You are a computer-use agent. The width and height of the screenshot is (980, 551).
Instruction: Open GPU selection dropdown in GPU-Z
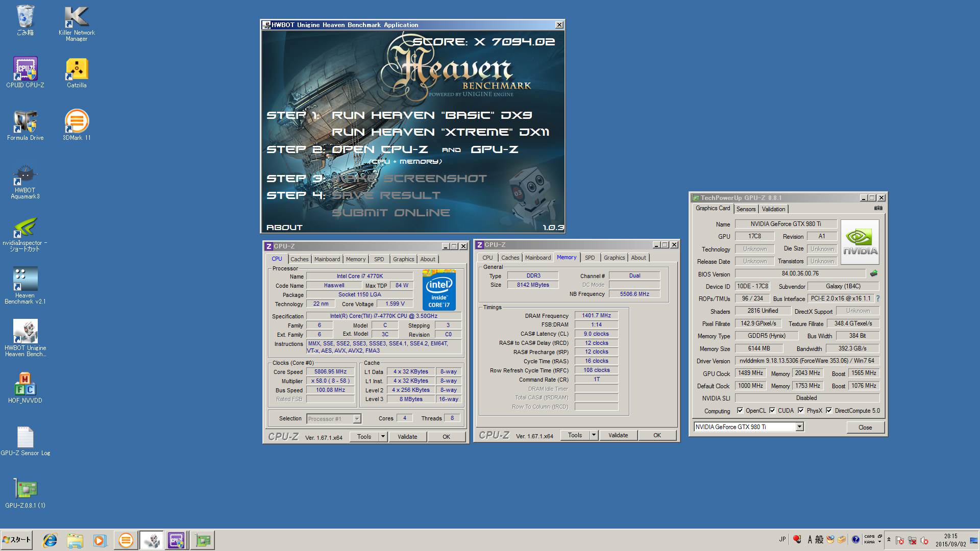tap(800, 427)
